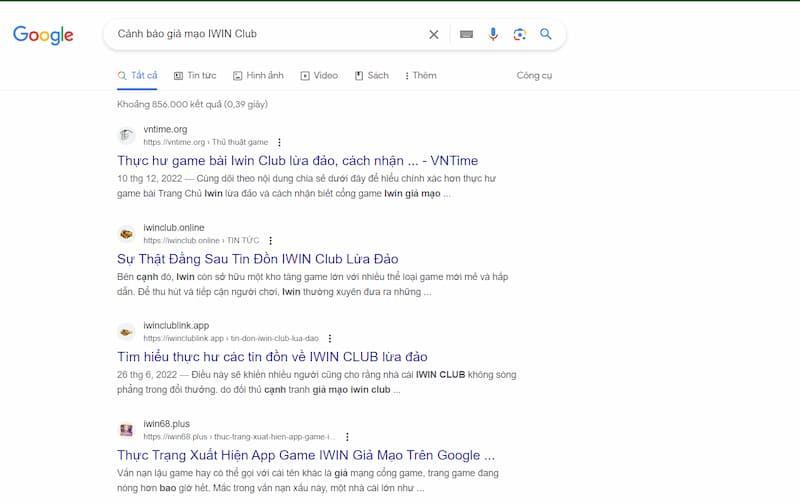Open Google Lens image search icon

pos(520,34)
